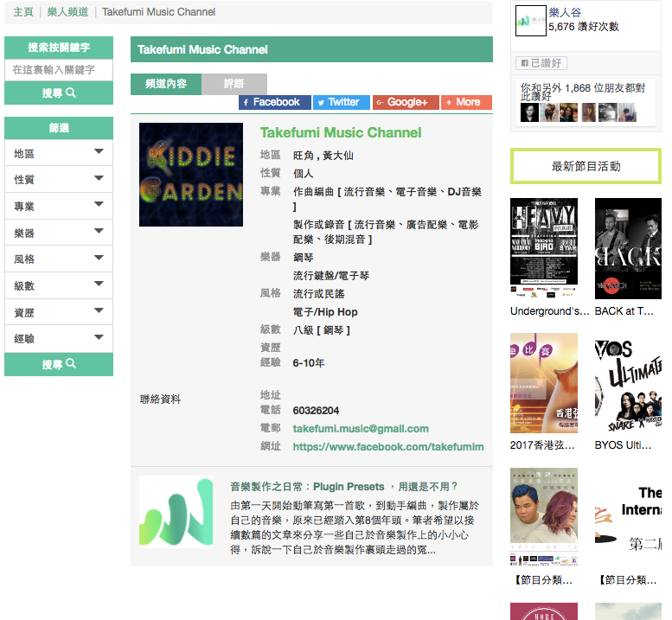
Task: Open the BYOS Ultimate event poster
Action: [628, 384]
